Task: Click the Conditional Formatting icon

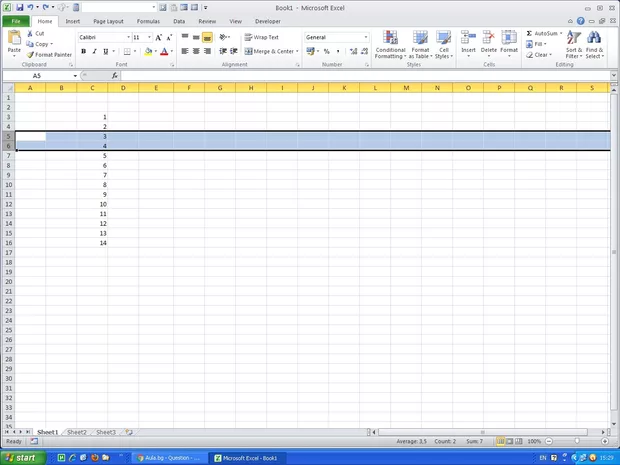Action: pos(390,38)
